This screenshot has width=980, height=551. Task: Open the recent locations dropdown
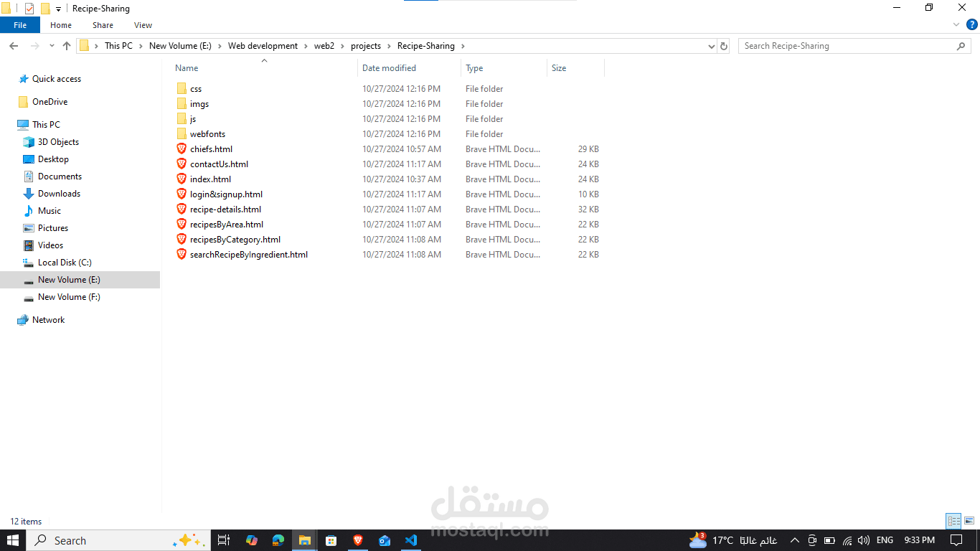pos(52,46)
